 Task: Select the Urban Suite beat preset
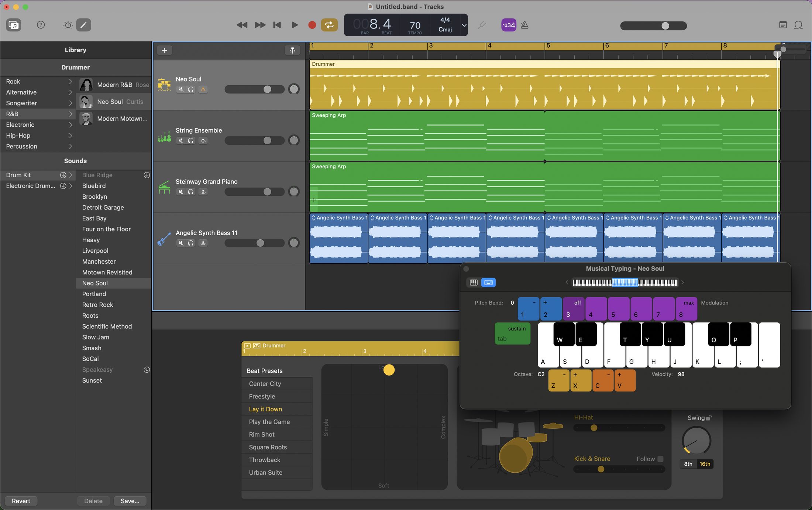pyautogui.click(x=277, y=473)
